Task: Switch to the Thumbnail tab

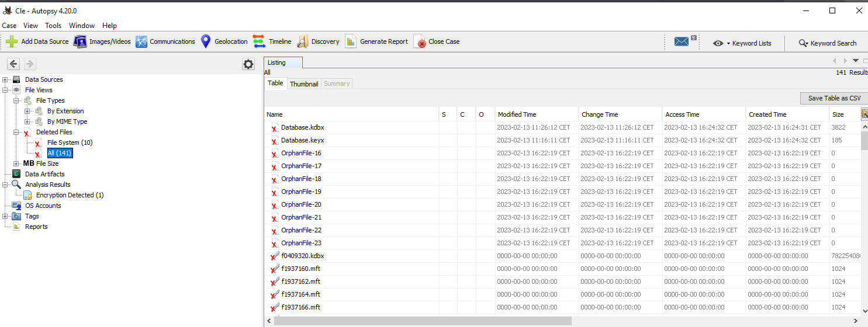Action: (304, 84)
